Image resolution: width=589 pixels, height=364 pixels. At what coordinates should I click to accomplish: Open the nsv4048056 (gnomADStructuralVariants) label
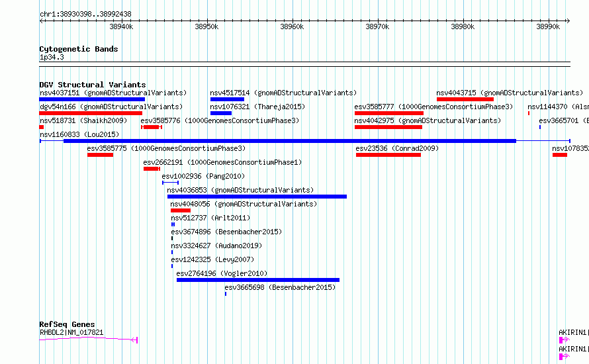tap(244, 204)
